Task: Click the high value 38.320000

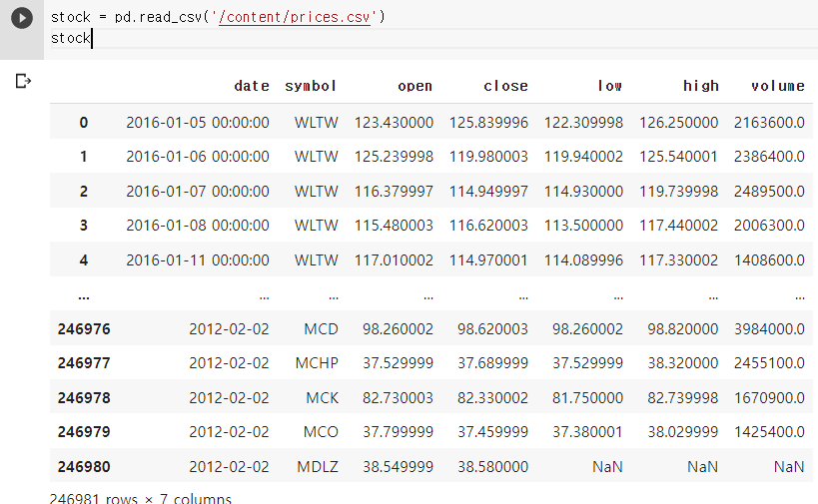Action: (x=683, y=362)
